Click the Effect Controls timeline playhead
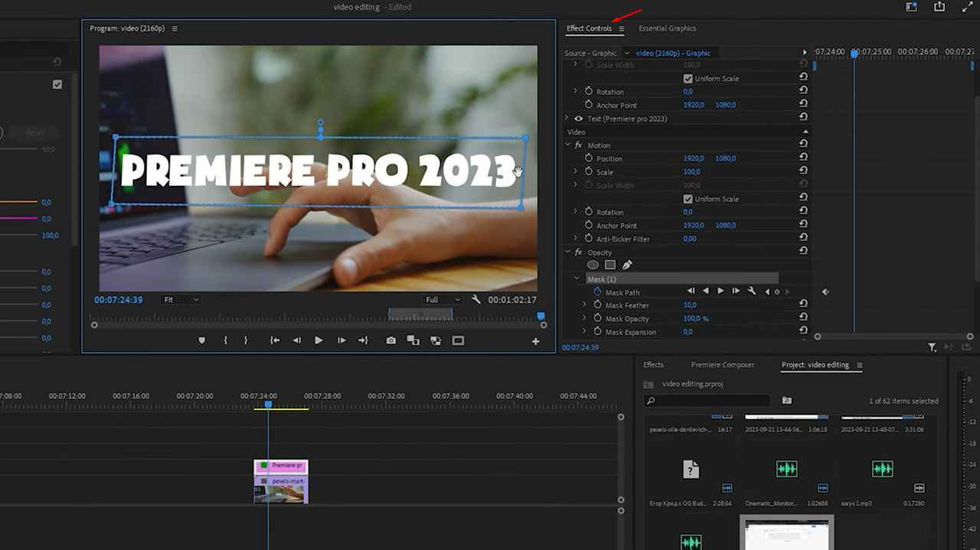The height and width of the screenshot is (550, 980). click(x=854, y=53)
